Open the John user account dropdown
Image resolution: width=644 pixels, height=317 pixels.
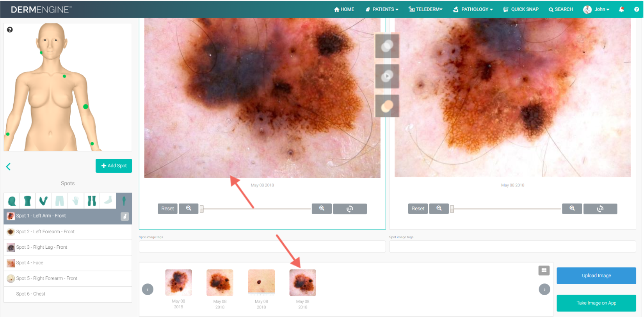[x=596, y=9]
